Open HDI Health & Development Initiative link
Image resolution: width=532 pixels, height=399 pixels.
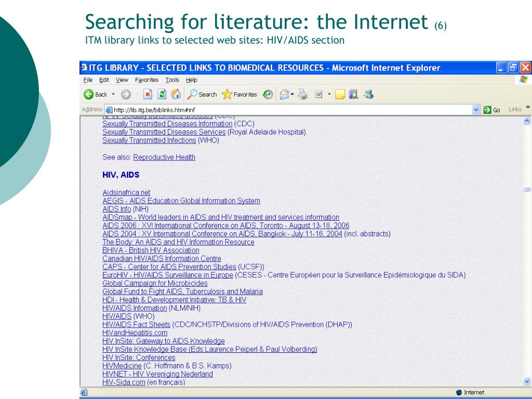click(175, 300)
